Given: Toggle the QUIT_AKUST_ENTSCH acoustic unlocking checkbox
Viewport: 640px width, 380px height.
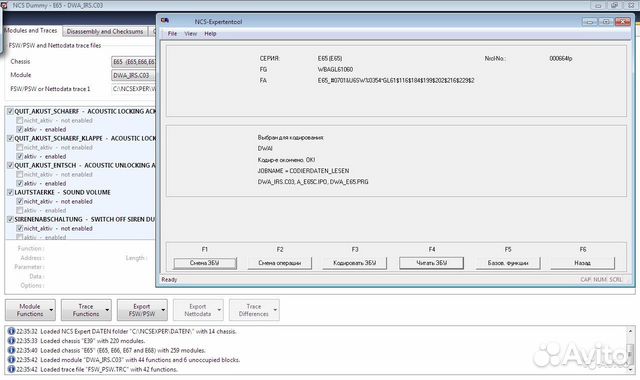Looking at the screenshot, I should 10,165.
